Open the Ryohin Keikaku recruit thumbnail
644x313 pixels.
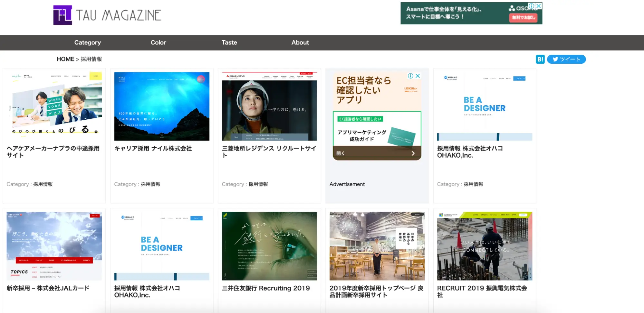[x=377, y=246]
